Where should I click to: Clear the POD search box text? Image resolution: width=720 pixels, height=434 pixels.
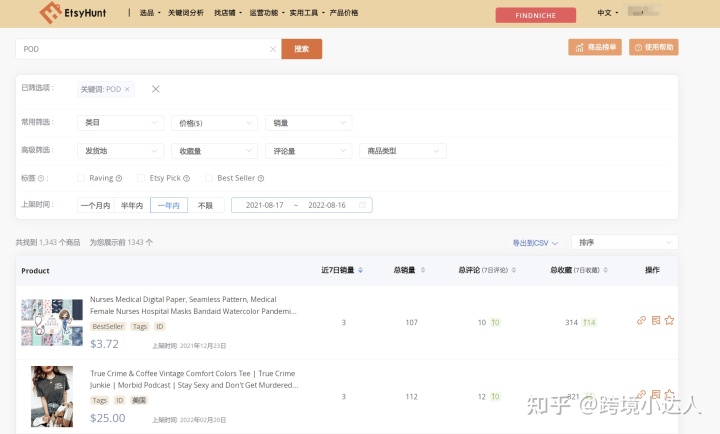tap(273, 48)
